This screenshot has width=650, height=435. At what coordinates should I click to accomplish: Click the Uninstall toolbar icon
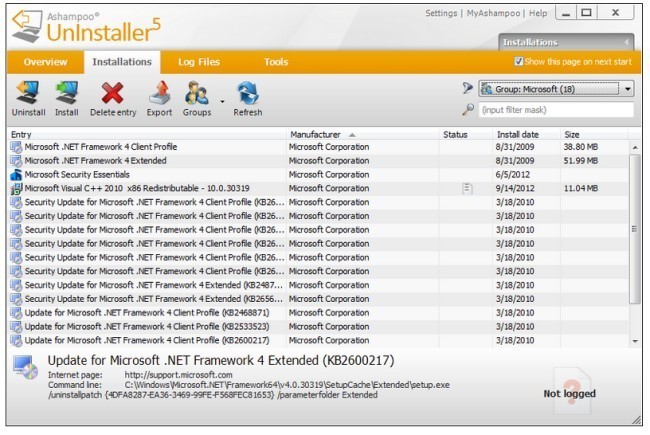[28, 92]
